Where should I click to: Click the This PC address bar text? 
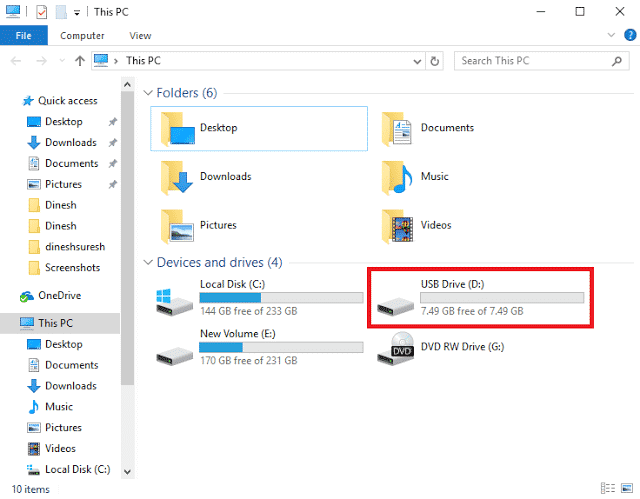[143, 61]
